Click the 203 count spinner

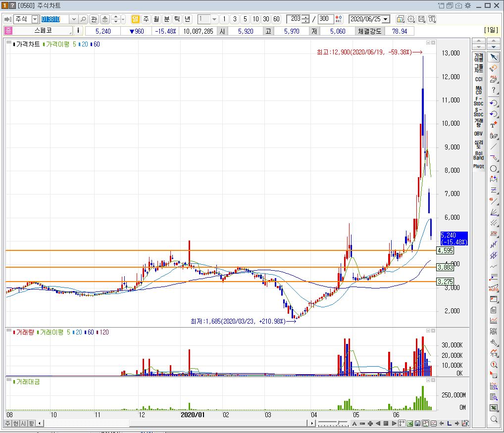coord(305,19)
